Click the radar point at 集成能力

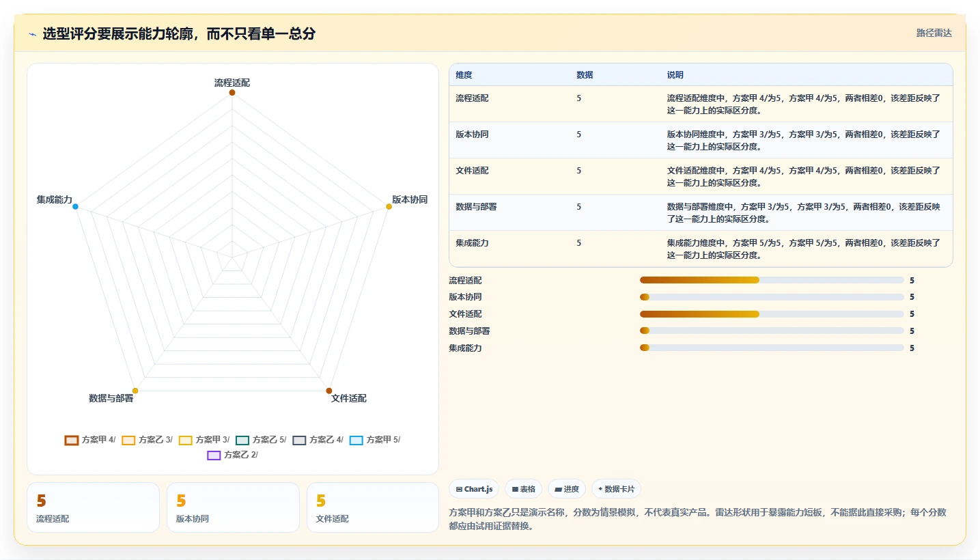tap(75, 206)
